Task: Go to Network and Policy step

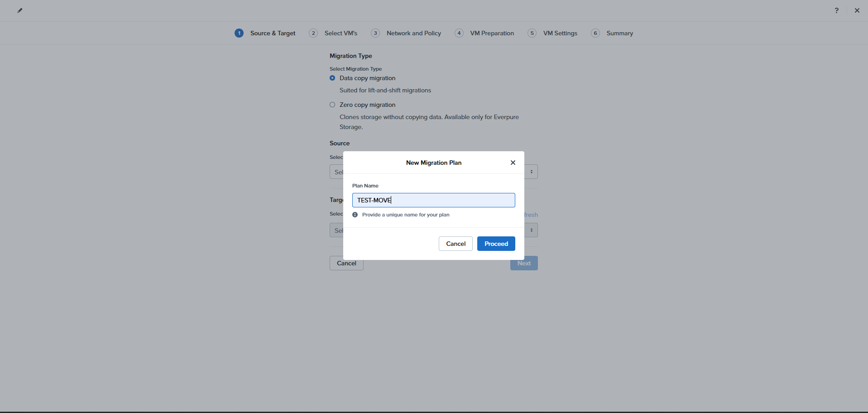Action: (414, 33)
